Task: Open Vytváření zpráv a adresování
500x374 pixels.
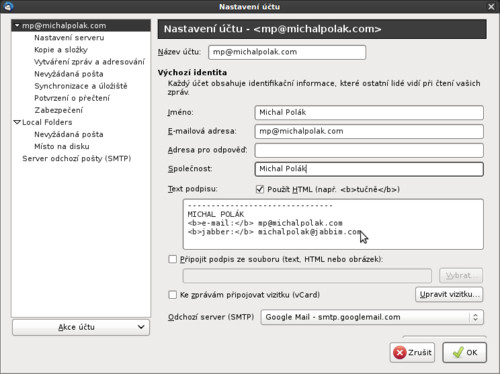Action: tap(89, 62)
